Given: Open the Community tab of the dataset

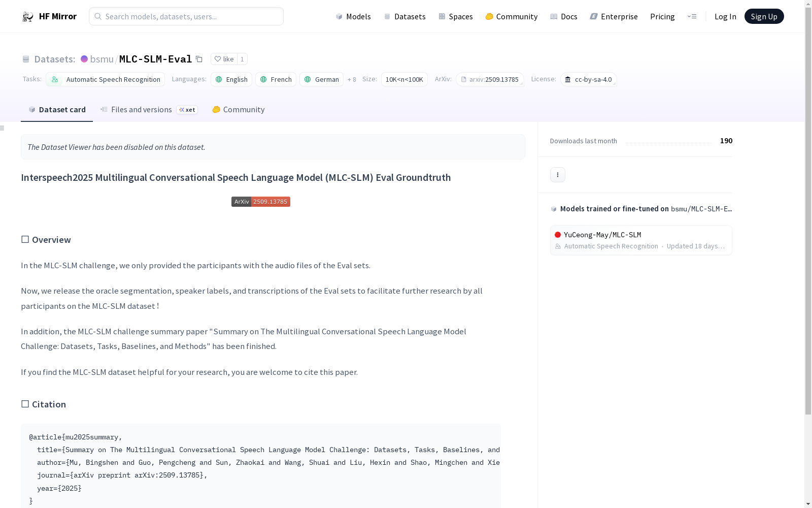Looking at the screenshot, I should point(239,110).
